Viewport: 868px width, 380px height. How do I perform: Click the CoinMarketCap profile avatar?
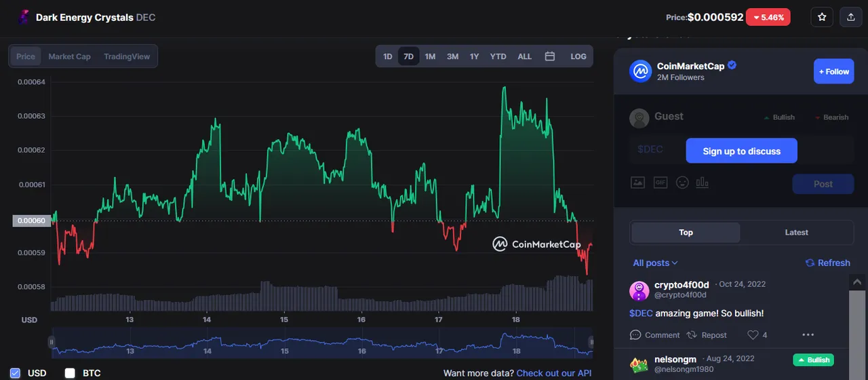(640, 71)
